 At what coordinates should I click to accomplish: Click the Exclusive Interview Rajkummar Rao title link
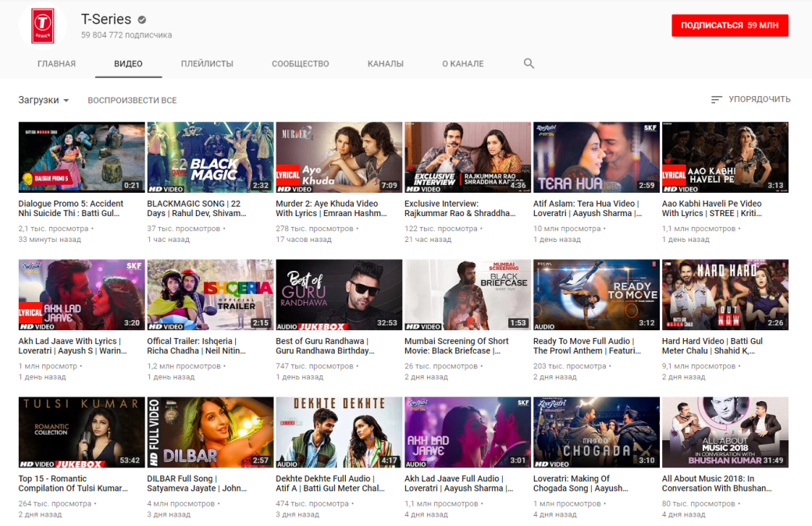pyautogui.click(x=460, y=208)
